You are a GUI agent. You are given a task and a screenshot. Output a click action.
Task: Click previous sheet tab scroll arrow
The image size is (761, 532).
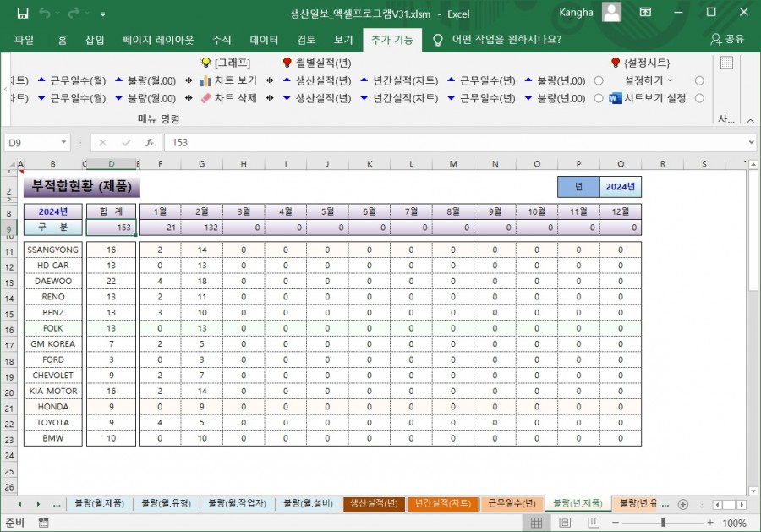click(x=19, y=504)
